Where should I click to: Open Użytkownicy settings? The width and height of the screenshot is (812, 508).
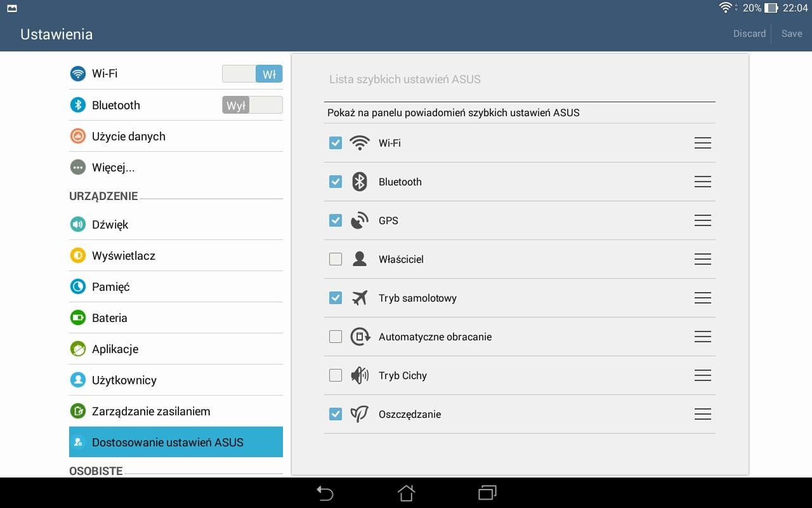(176, 380)
